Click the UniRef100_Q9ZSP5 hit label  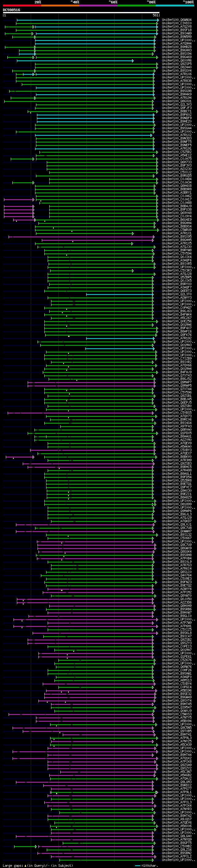pos(177,64)
